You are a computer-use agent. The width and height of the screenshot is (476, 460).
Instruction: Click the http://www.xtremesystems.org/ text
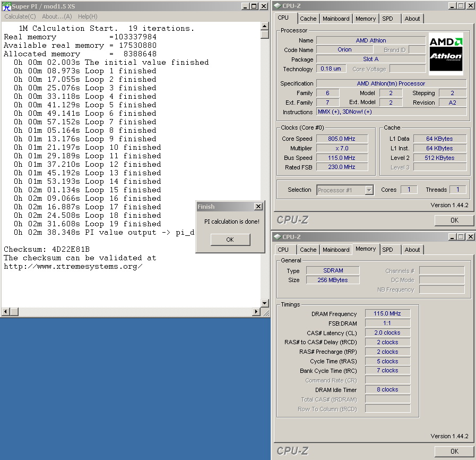(x=73, y=267)
